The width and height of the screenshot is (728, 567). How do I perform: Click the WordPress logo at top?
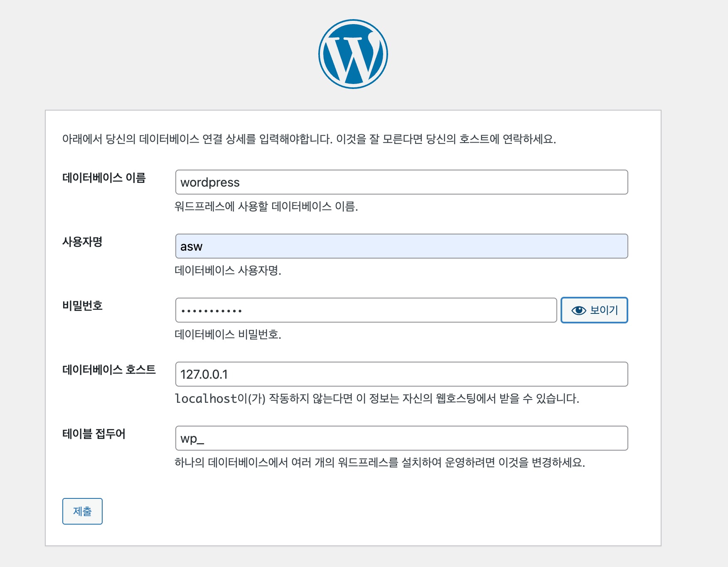click(353, 54)
